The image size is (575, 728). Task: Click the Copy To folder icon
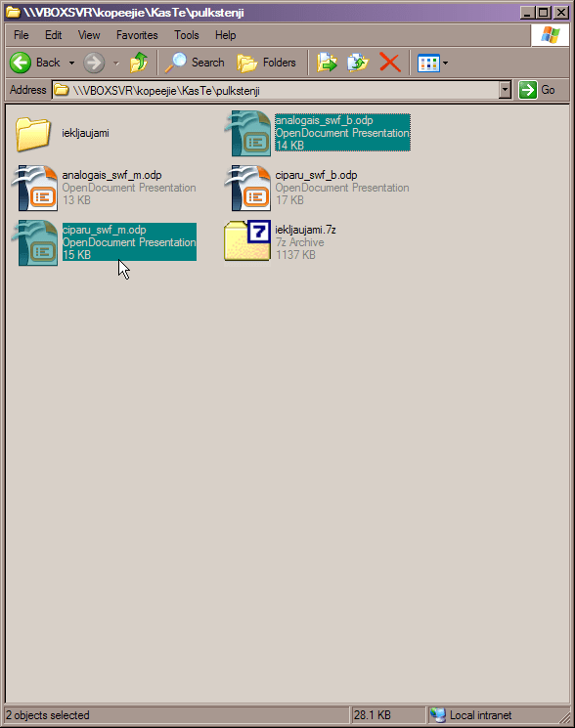pos(358,63)
